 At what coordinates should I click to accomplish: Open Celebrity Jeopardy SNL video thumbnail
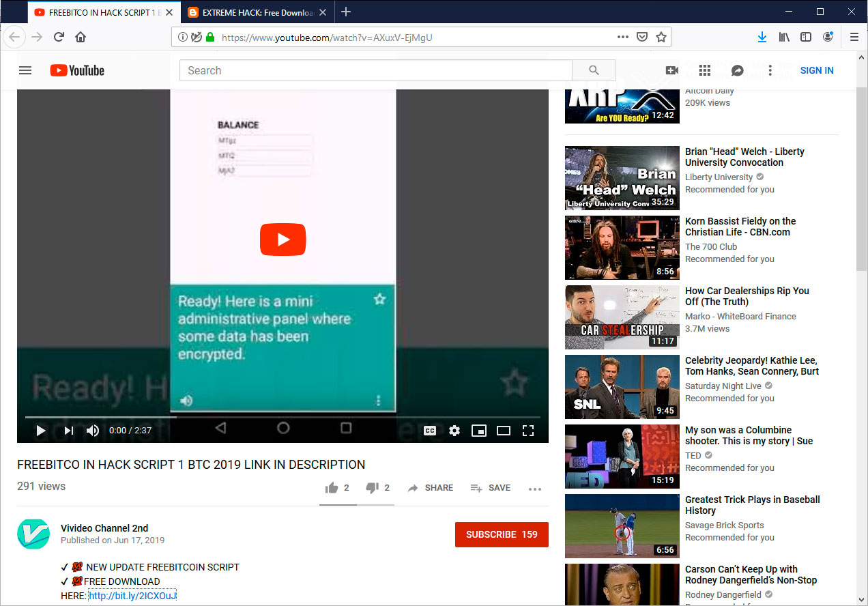[622, 387]
